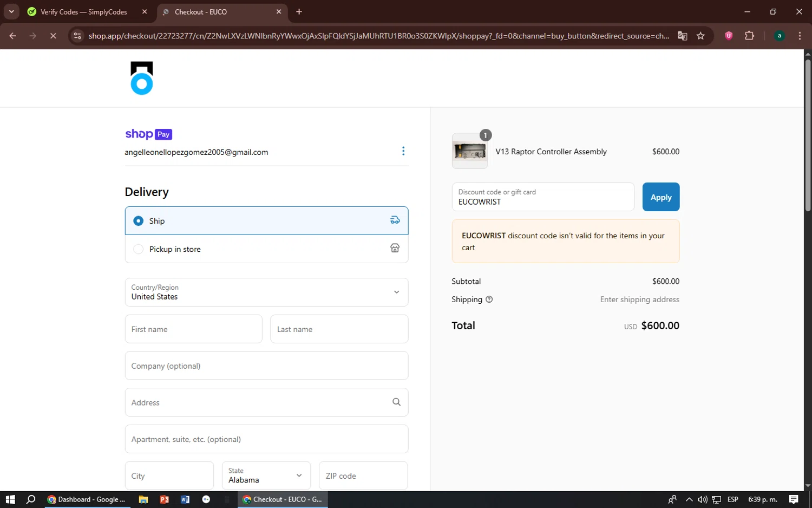Image resolution: width=812 pixels, height=508 pixels.
Task: Close the Checkout - EUCO tab
Action: (x=279, y=11)
